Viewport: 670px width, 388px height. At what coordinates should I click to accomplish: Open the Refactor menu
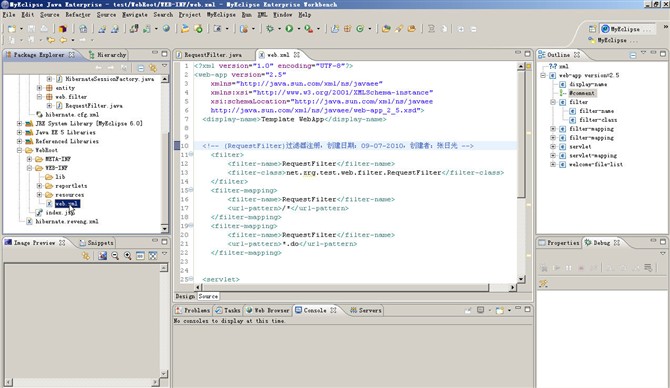click(77, 15)
